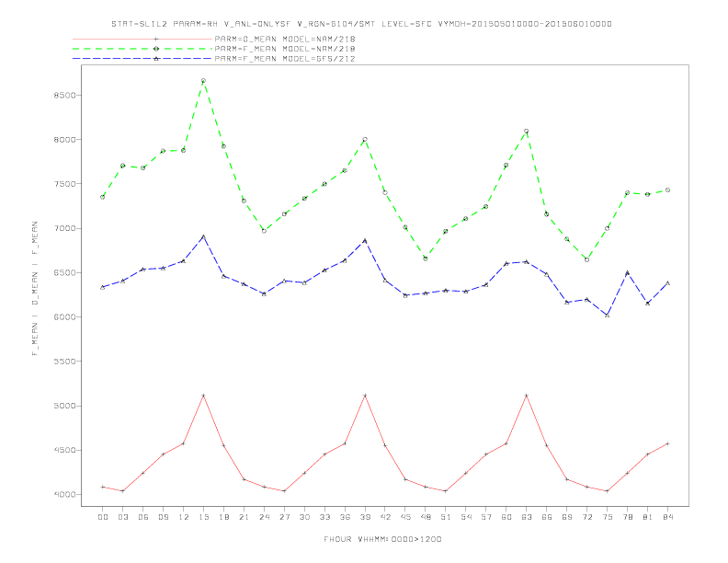Click green line first marker at hour 00
This screenshot has width=728, height=563.
[x=103, y=197]
